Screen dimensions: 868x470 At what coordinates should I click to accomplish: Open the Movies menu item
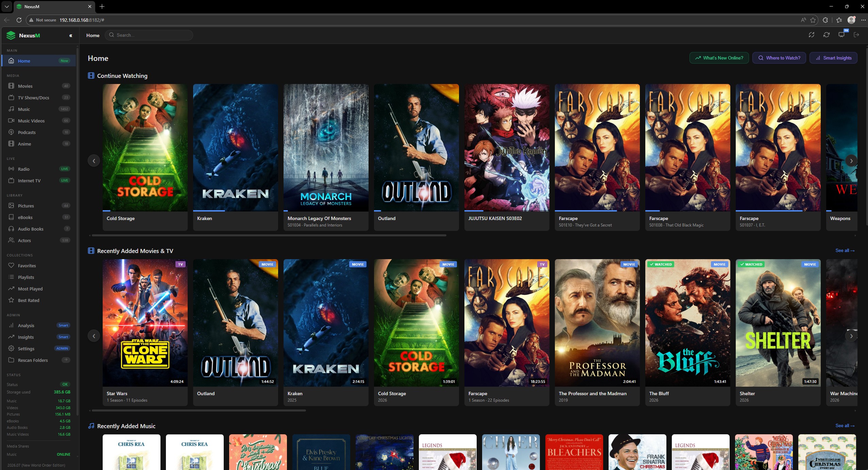(25, 86)
